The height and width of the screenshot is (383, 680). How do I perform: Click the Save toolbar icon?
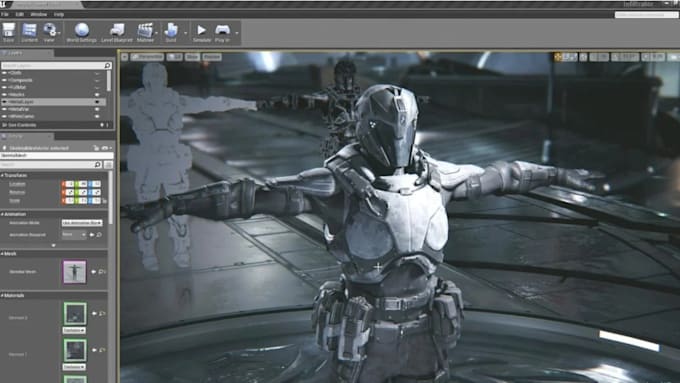pyautogui.click(x=9, y=30)
